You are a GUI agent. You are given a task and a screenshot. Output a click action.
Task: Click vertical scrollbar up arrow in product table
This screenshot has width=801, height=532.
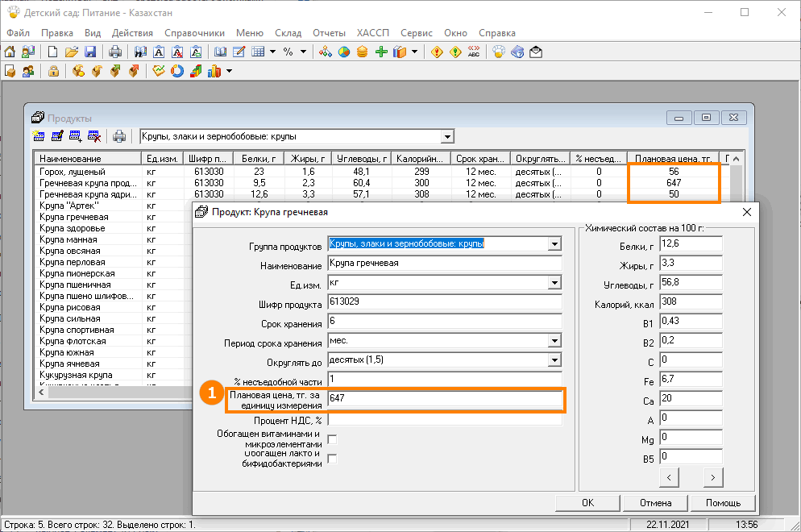pos(736,159)
